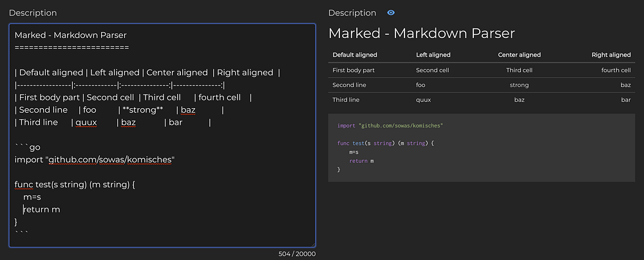Click the resize handle of the text area
644x260 pixels.
tap(313, 245)
